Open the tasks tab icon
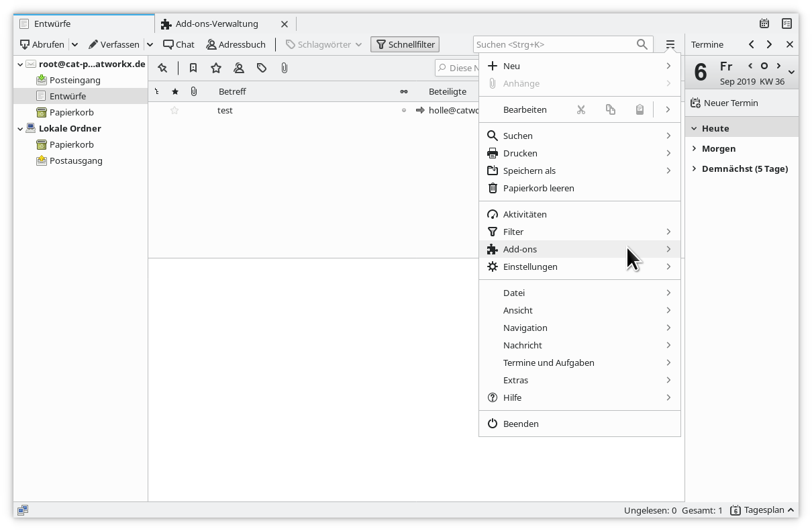The image size is (812, 531). tap(786, 23)
